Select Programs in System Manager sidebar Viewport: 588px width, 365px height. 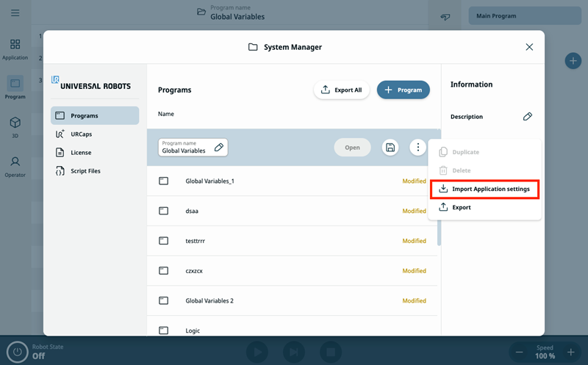coord(95,115)
